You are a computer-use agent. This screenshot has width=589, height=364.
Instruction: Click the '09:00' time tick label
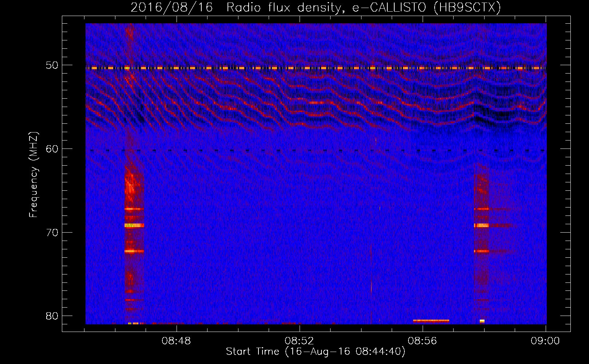pyautogui.click(x=545, y=341)
